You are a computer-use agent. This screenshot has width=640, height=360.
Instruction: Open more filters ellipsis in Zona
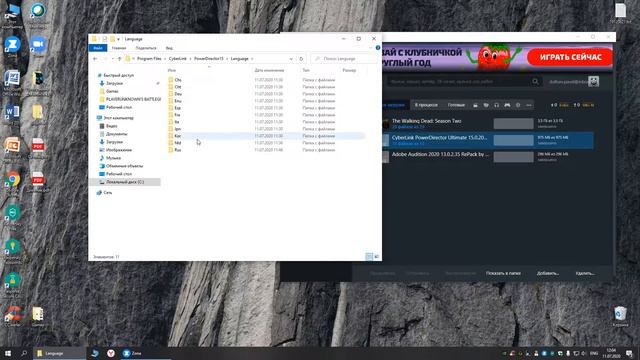[x=529, y=105]
